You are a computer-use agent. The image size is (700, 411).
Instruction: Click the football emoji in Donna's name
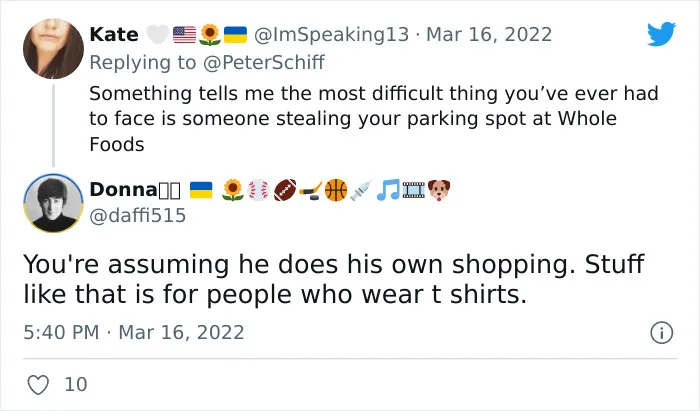(285, 190)
